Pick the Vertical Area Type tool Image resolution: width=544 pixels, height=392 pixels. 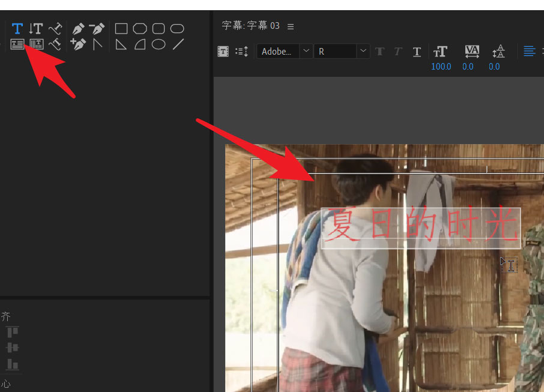(36, 44)
